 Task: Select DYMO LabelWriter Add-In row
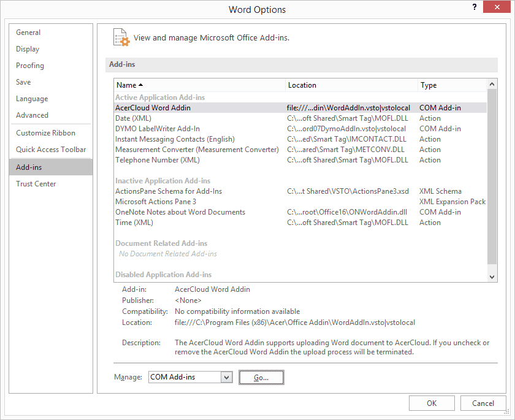click(300, 129)
